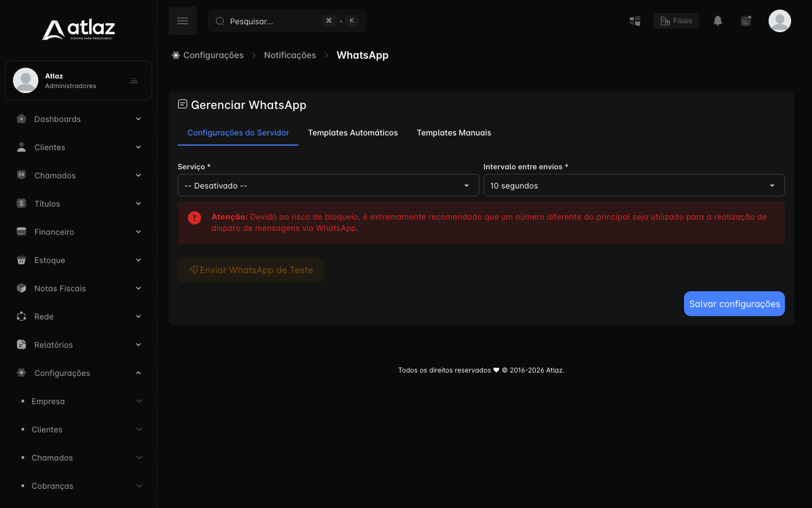Open the notifications bell
812x508 pixels.
[x=718, y=21]
